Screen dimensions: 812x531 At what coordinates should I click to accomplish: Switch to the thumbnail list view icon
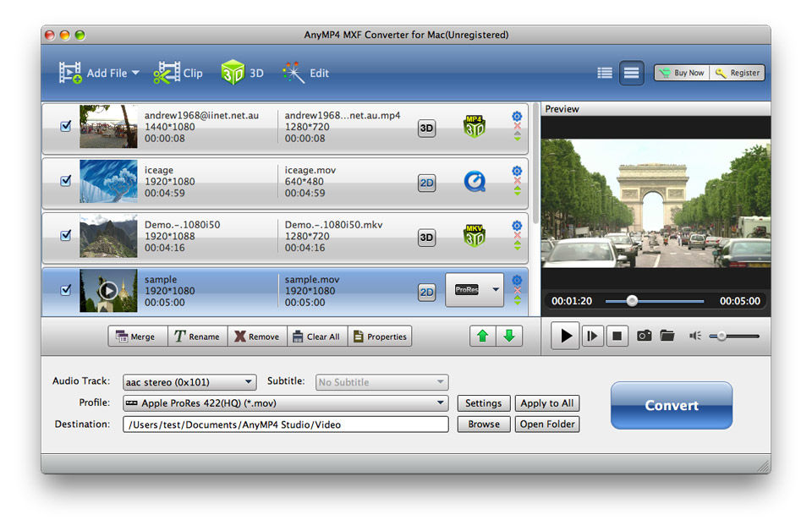coord(631,73)
